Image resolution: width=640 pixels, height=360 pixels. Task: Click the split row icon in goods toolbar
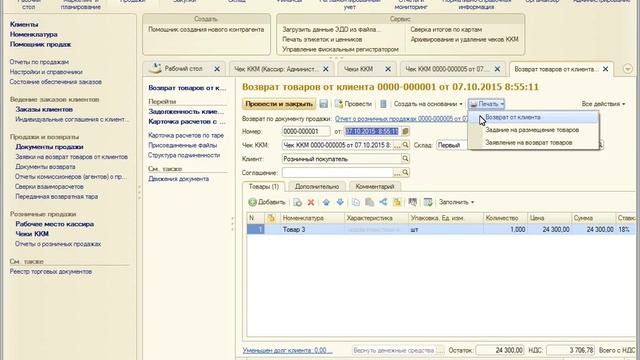coord(383,202)
